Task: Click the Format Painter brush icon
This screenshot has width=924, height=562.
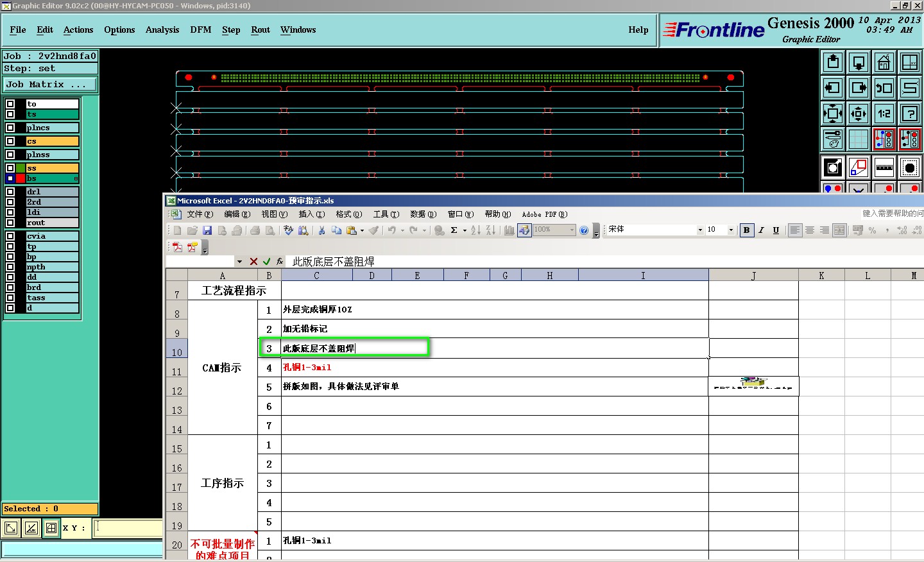Action: (373, 230)
